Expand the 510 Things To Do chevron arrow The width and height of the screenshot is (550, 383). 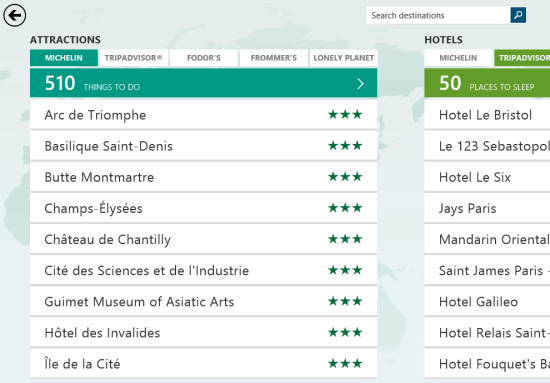pos(360,83)
